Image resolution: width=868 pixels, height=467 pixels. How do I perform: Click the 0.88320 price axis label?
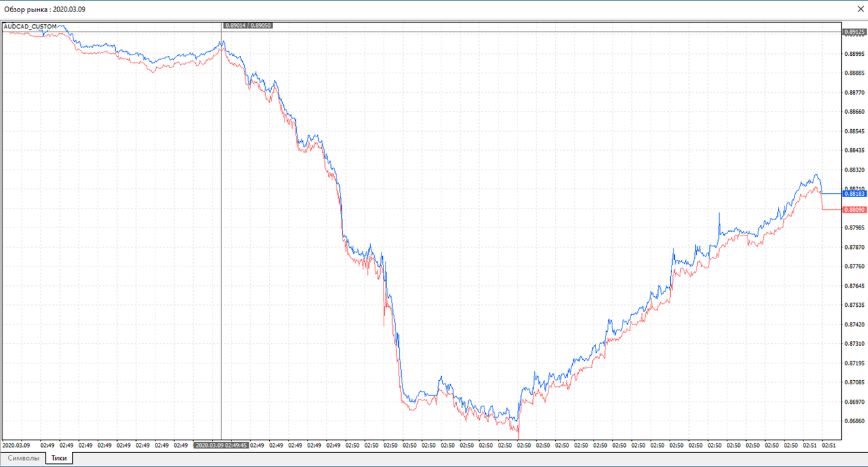(854, 170)
